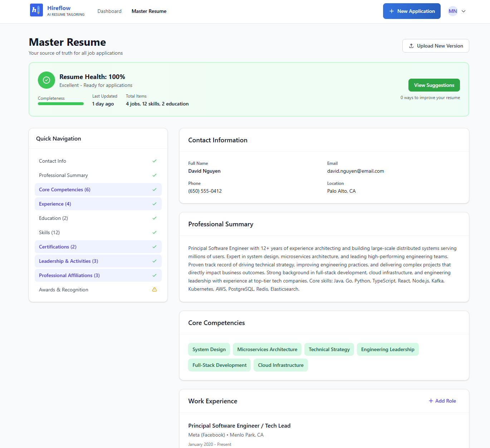This screenshot has height=448, width=490.
Task: Click the checkmark beside Certifications (2)
Action: point(155,247)
